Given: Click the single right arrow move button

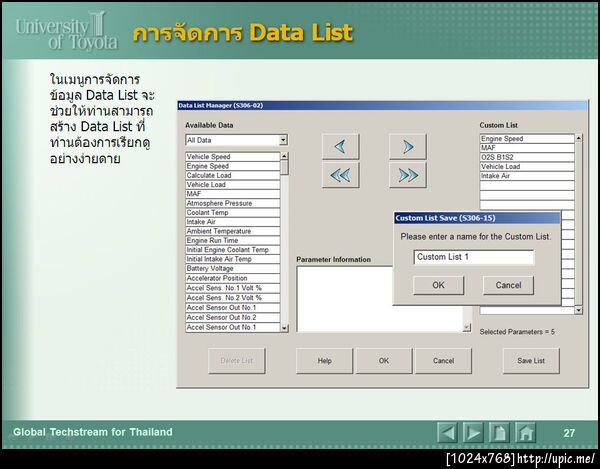Looking at the screenshot, I should pyautogui.click(x=408, y=146).
